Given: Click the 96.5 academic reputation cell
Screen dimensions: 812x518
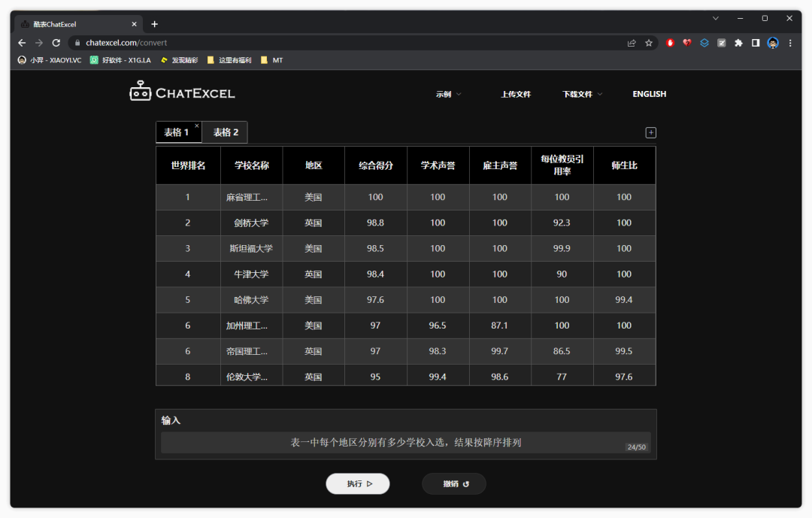Looking at the screenshot, I should [438, 326].
